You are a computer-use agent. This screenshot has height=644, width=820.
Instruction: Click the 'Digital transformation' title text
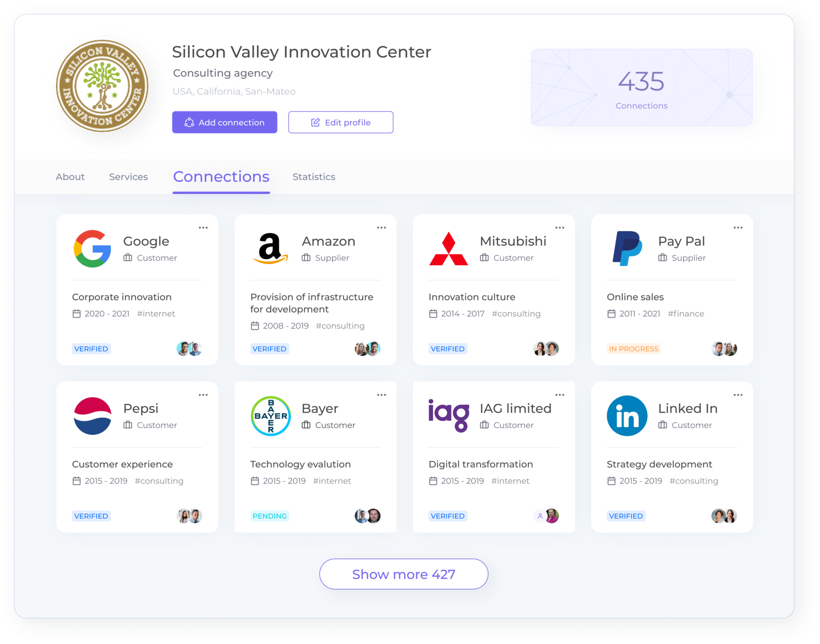(x=481, y=464)
